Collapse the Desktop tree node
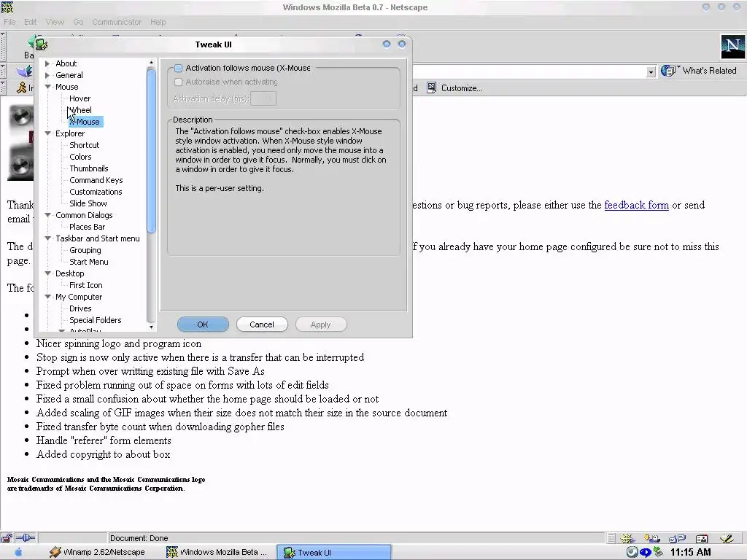The height and width of the screenshot is (560, 747). (47, 273)
